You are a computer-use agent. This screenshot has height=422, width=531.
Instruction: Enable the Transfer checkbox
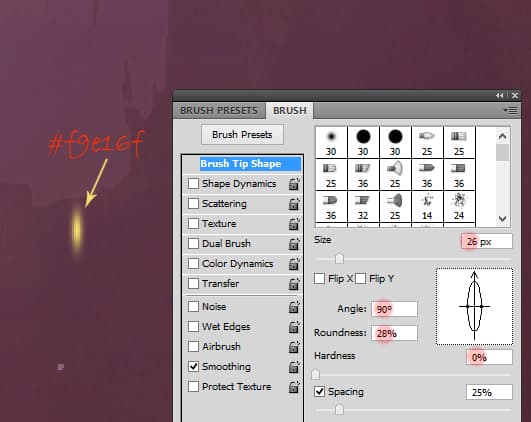tap(193, 283)
